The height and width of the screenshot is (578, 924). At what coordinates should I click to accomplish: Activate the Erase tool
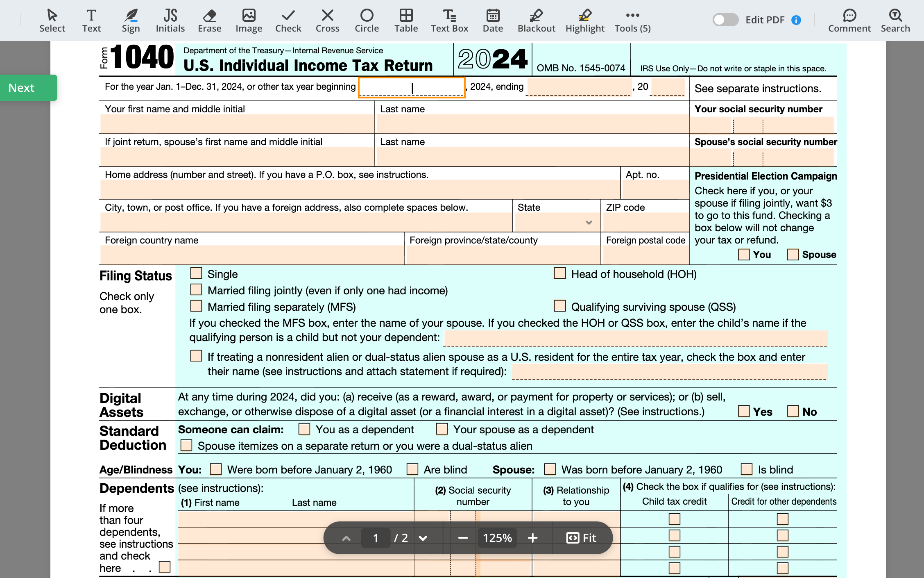[x=209, y=20]
